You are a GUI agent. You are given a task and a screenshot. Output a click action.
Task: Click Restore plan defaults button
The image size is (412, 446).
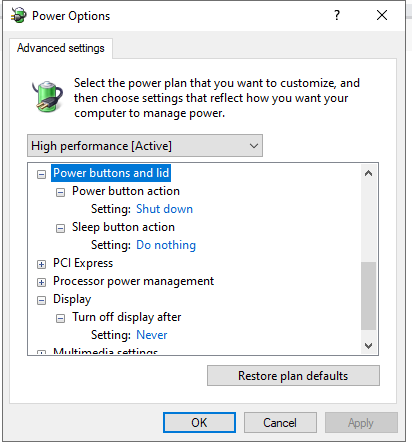[293, 376]
